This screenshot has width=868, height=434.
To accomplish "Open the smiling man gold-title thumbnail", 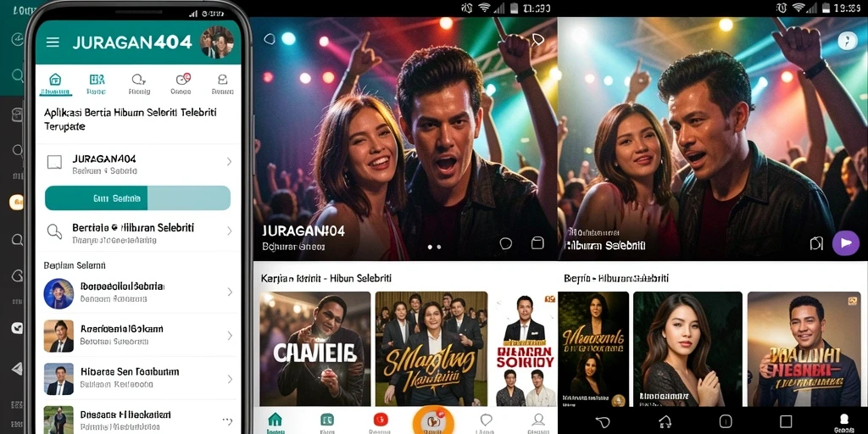I will (x=804, y=348).
